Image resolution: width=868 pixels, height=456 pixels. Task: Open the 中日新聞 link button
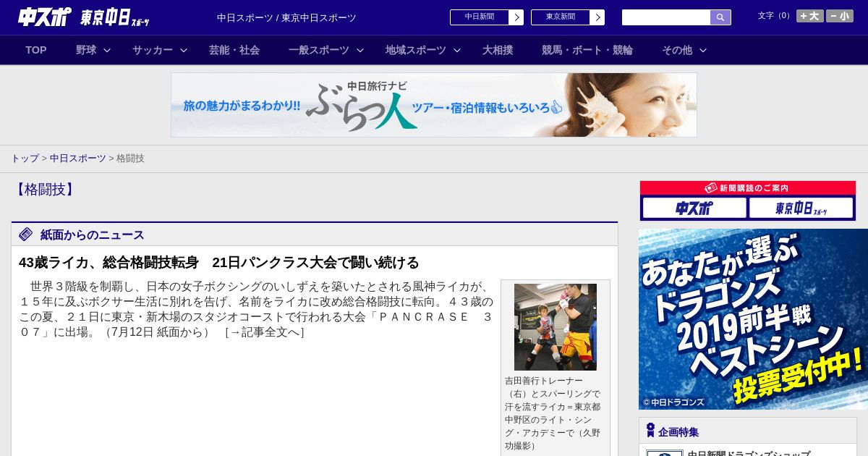(x=480, y=17)
